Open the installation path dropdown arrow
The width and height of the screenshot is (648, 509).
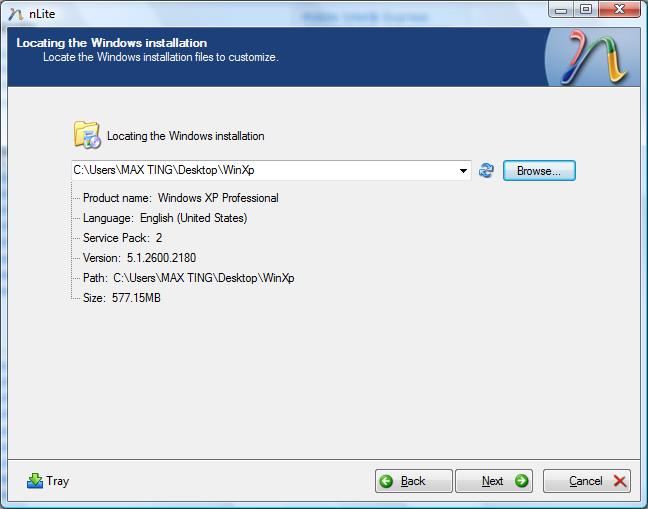463,171
